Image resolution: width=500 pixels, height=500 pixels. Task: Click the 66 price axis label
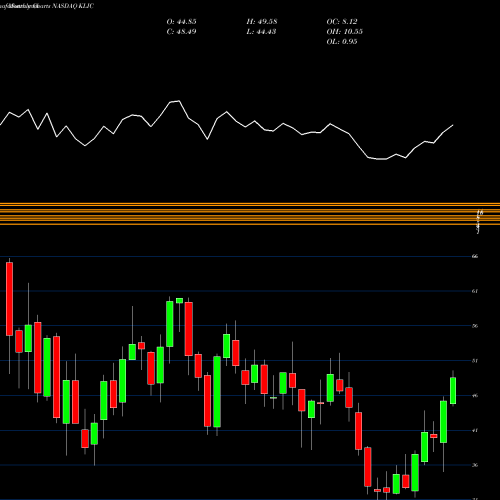coord(475,256)
